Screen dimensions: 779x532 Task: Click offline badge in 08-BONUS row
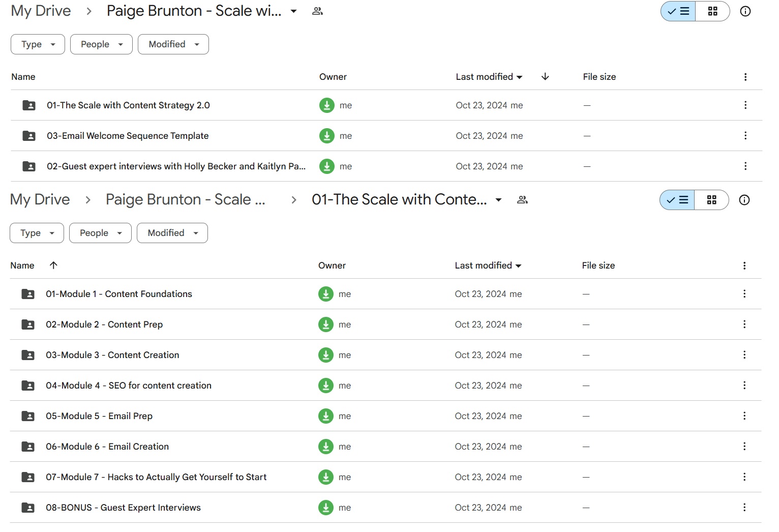tap(325, 508)
